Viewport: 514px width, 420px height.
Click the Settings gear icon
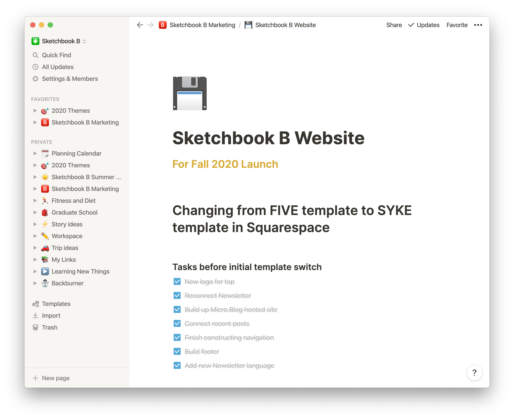click(35, 79)
